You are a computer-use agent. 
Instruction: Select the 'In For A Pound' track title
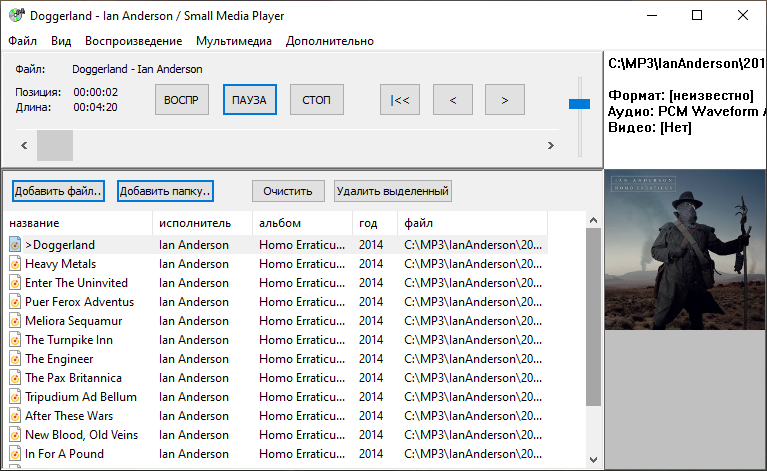64,454
